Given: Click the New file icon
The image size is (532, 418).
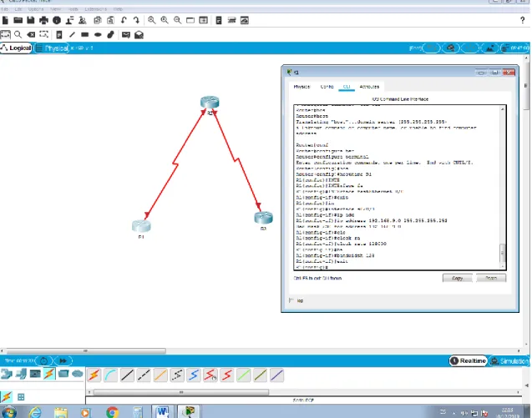Looking at the screenshot, I should 5,20.
